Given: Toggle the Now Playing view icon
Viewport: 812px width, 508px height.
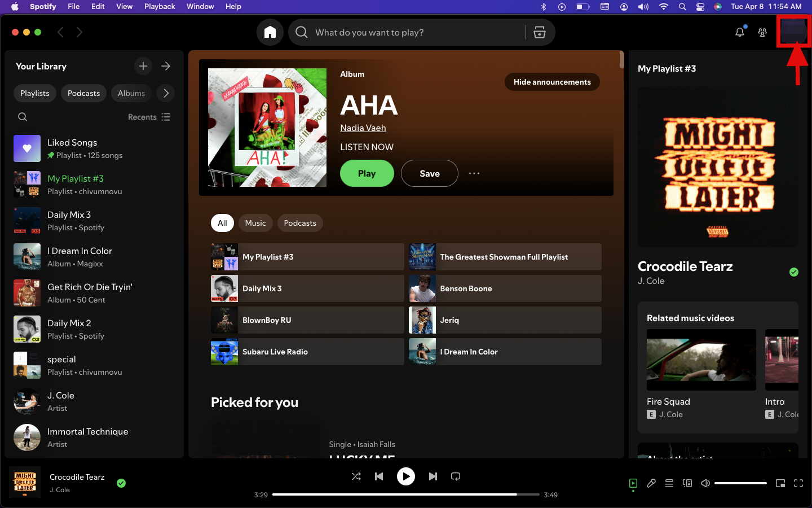Looking at the screenshot, I should coord(633,483).
